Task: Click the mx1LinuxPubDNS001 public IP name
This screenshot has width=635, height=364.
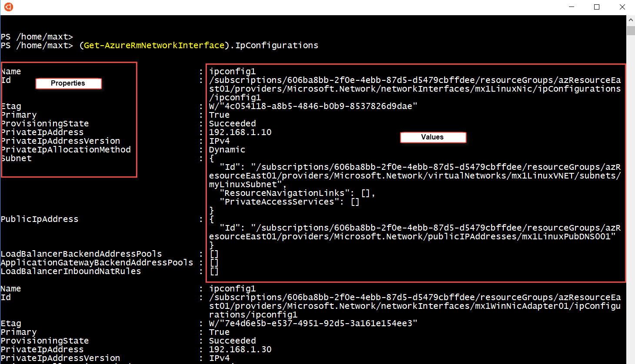Action: click(x=566, y=237)
